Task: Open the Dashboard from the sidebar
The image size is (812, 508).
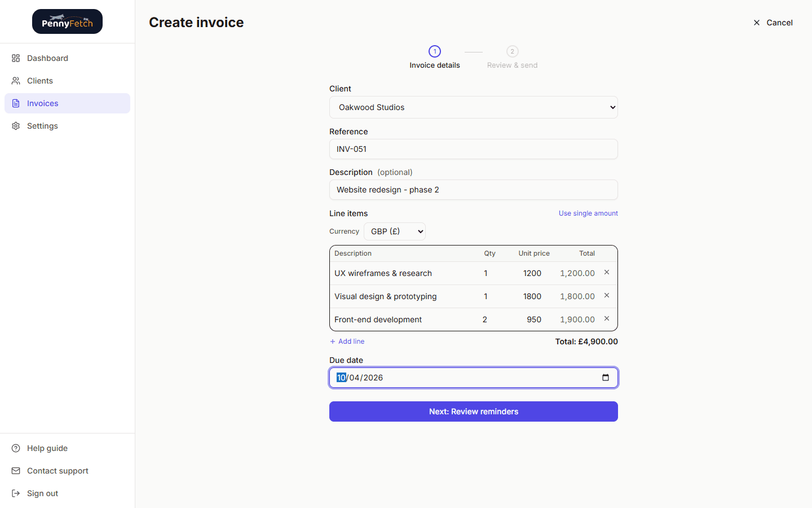Action: click(47, 58)
